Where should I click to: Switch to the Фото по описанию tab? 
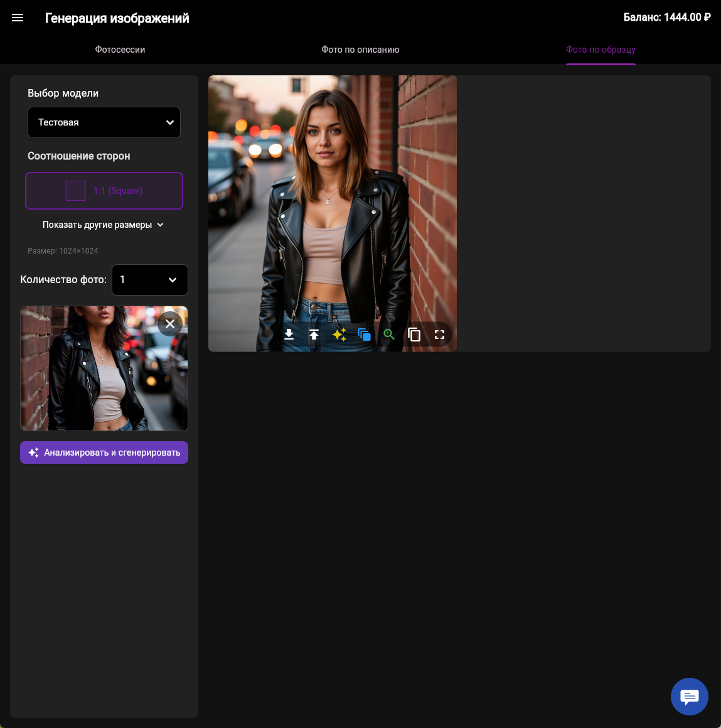pyautogui.click(x=360, y=50)
